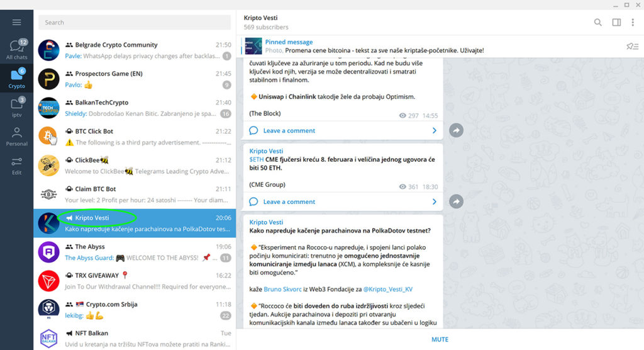
Task: Expand comments on the CME Group post
Action: [x=343, y=201]
